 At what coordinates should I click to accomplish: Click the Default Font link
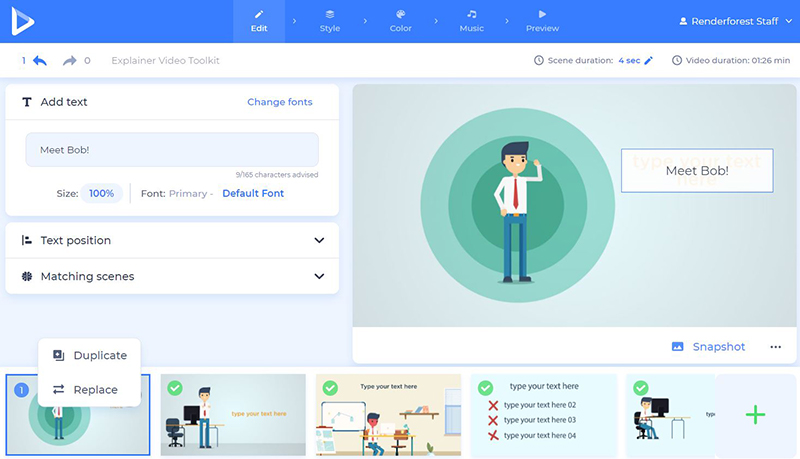click(253, 193)
